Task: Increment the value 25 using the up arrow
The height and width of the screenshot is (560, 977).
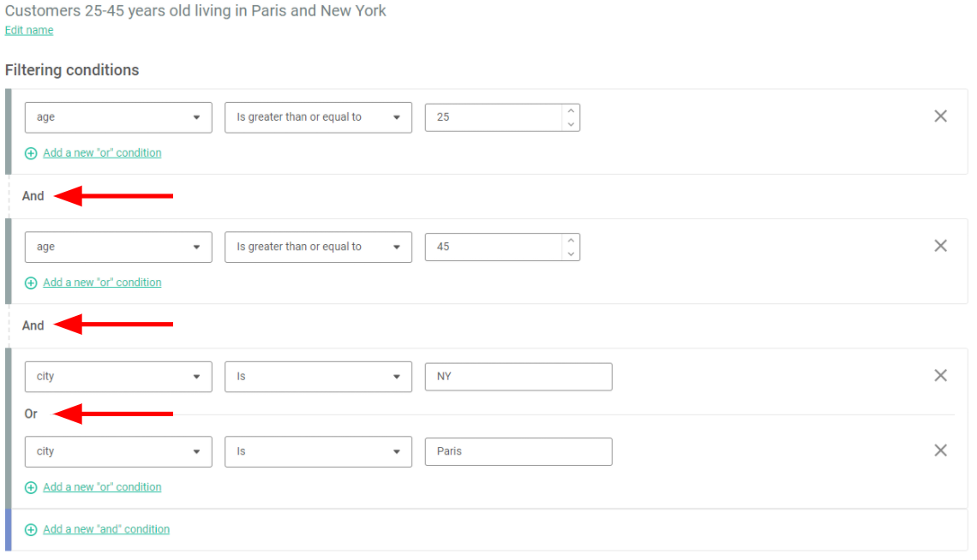Action: click(x=571, y=111)
